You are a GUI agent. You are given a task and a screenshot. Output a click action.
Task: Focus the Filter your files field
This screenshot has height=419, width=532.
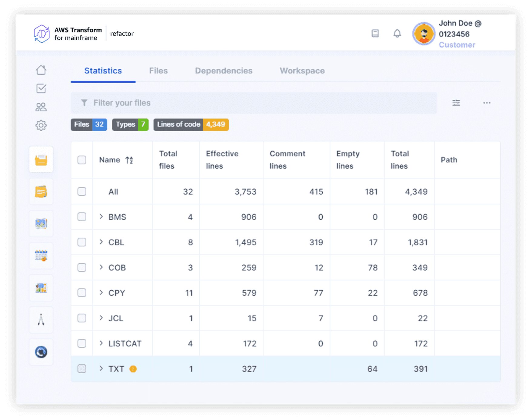point(254,103)
